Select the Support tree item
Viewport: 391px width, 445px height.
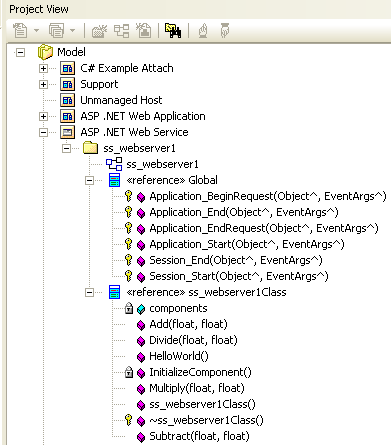pyautogui.click(x=99, y=85)
